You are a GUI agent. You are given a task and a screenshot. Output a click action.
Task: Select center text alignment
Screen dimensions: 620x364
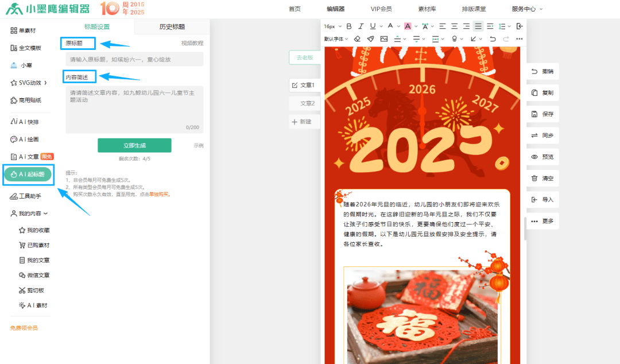[454, 26]
